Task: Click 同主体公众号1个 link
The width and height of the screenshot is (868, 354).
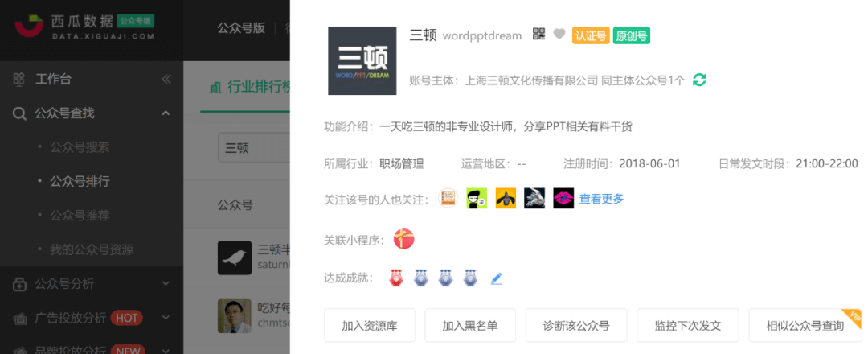Action: click(643, 80)
